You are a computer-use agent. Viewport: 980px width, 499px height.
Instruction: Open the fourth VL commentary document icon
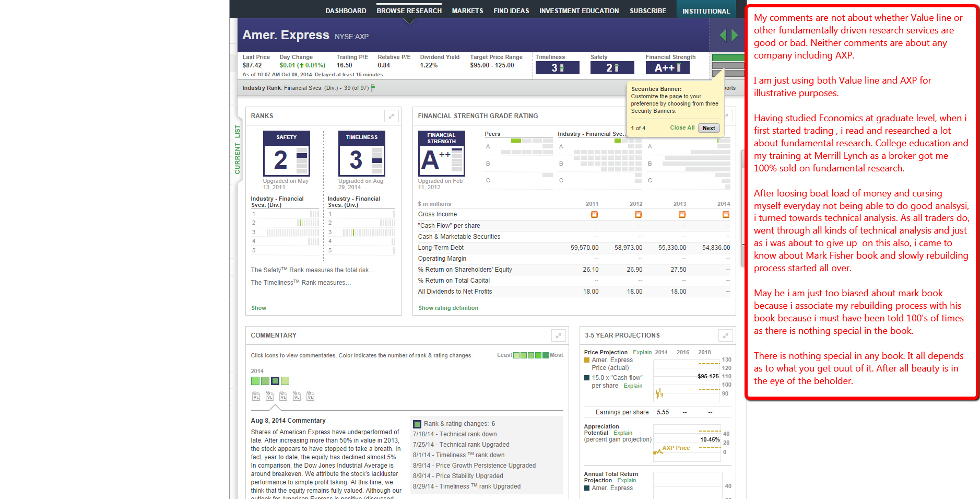coord(297,396)
